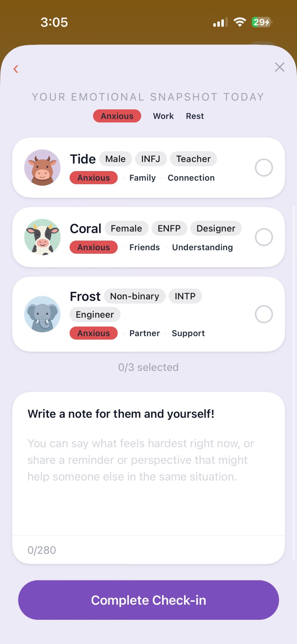Viewport: 297px width, 644px height.
Task: Tap the Wi-Fi icon in the status bar
Action: tap(239, 22)
